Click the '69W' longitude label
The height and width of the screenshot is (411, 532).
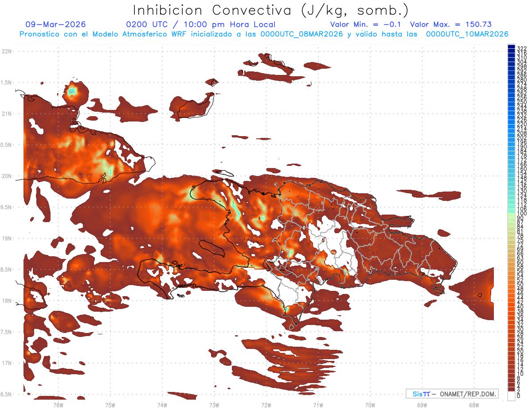click(422, 405)
